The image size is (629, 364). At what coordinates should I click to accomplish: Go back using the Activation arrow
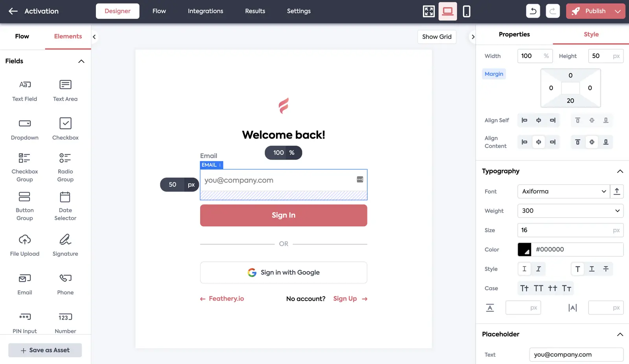(x=13, y=11)
